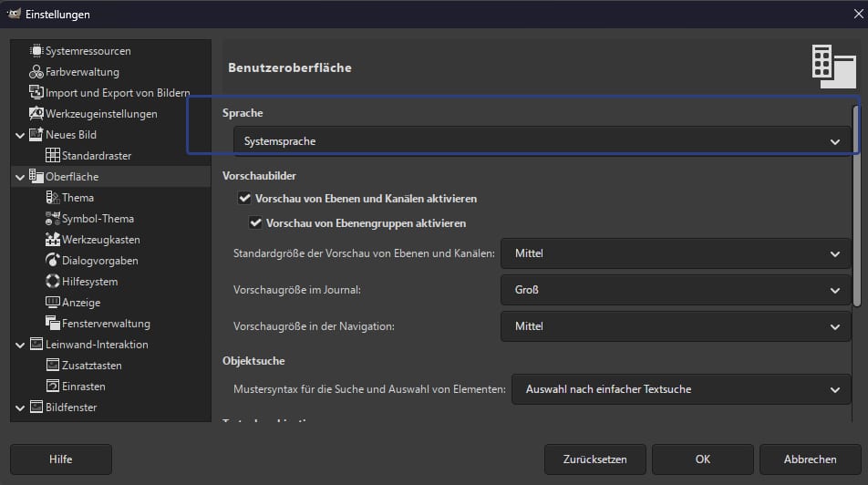
Task: Open Dialogvorgaben settings entry
Action: (x=100, y=261)
